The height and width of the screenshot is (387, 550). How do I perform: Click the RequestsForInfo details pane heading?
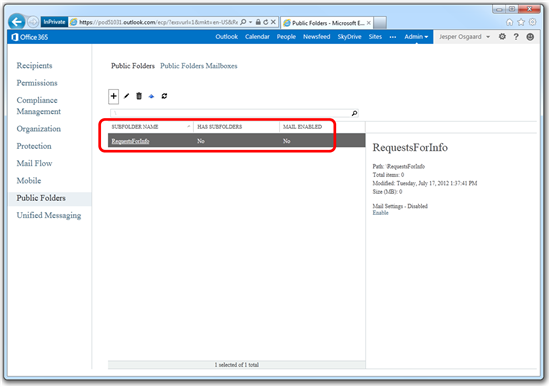click(410, 147)
